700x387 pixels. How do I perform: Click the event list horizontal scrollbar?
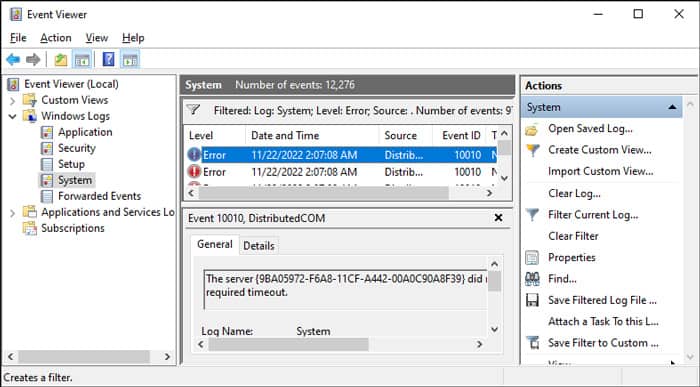[x=324, y=193]
